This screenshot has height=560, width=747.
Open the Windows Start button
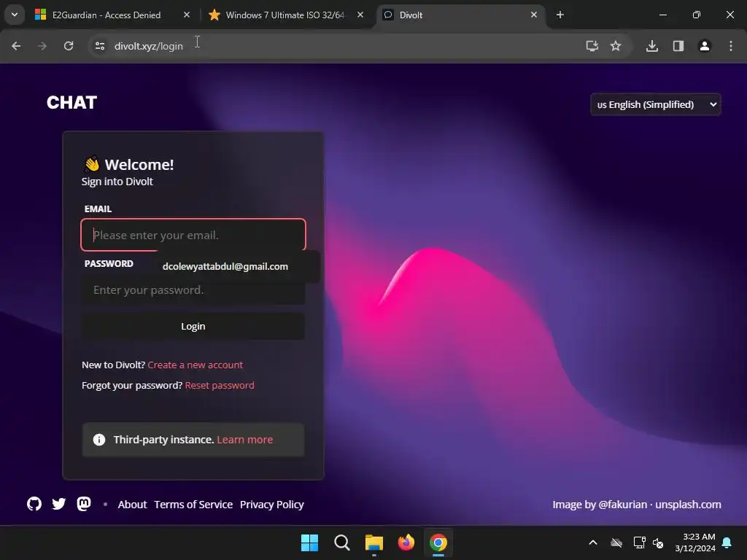(309, 542)
